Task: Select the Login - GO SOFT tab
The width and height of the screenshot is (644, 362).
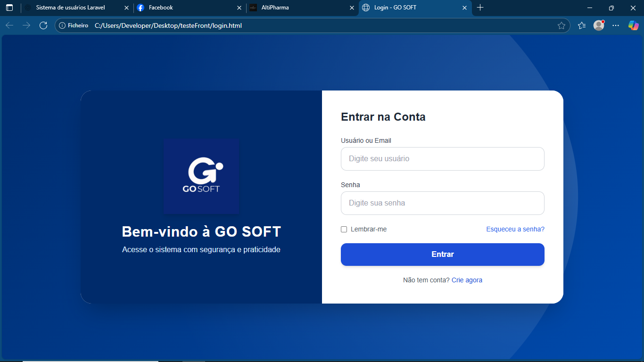Action: pyautogui.click(x=415, y=8)
